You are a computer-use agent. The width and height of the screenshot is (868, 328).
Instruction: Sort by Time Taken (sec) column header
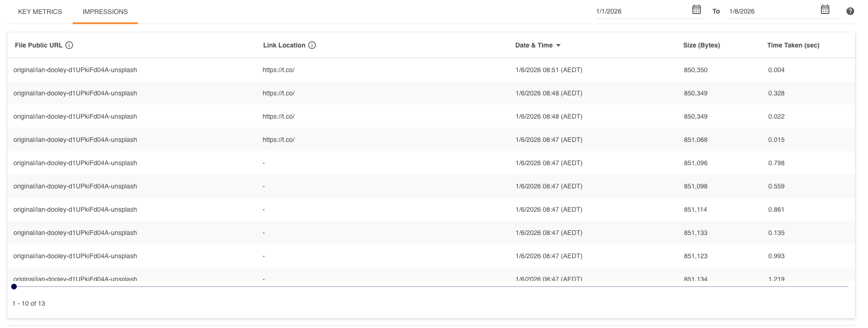pyautogui.click(x=793, y=45)
